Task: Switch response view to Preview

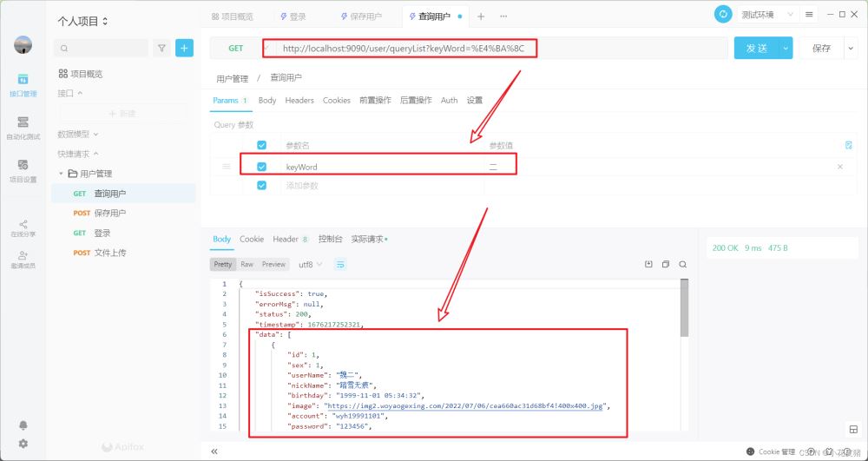Action: (274, 265)
